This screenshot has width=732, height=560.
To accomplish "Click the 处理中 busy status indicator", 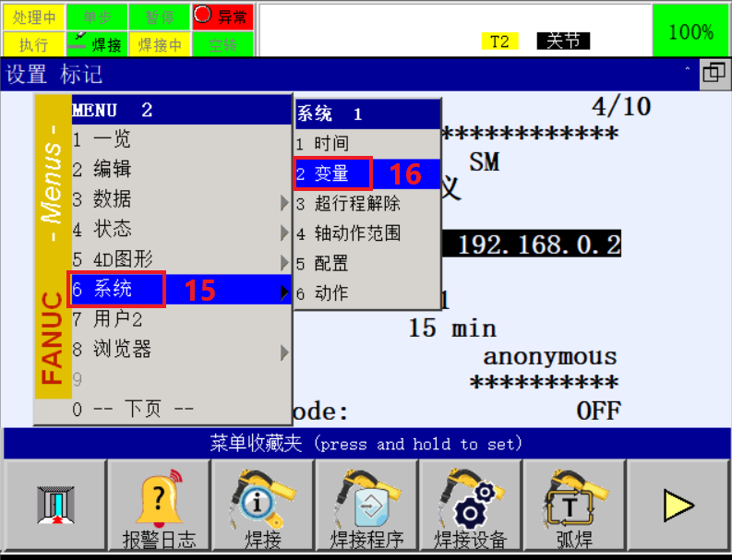I will click(x=33, y=17).
